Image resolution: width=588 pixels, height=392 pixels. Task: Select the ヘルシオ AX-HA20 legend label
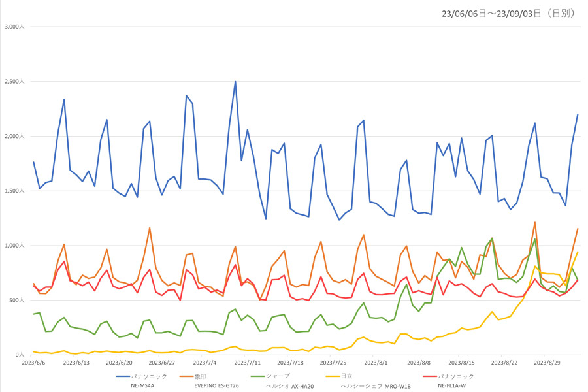290,386
